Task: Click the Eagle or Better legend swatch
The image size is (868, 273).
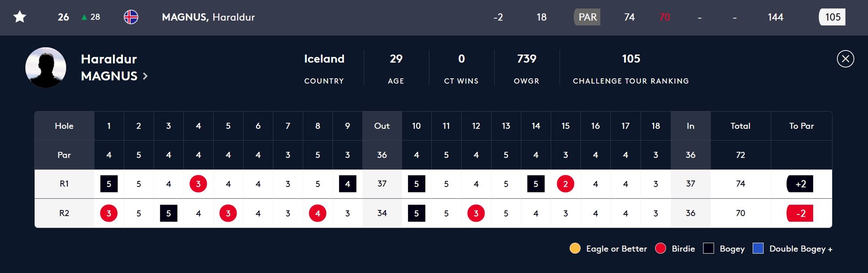Action: point(575,248)
